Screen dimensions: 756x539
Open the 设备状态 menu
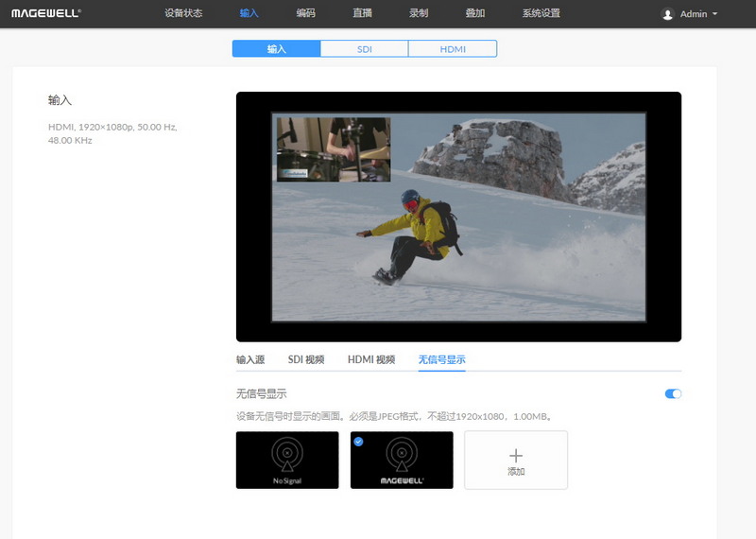coord(183,14)
